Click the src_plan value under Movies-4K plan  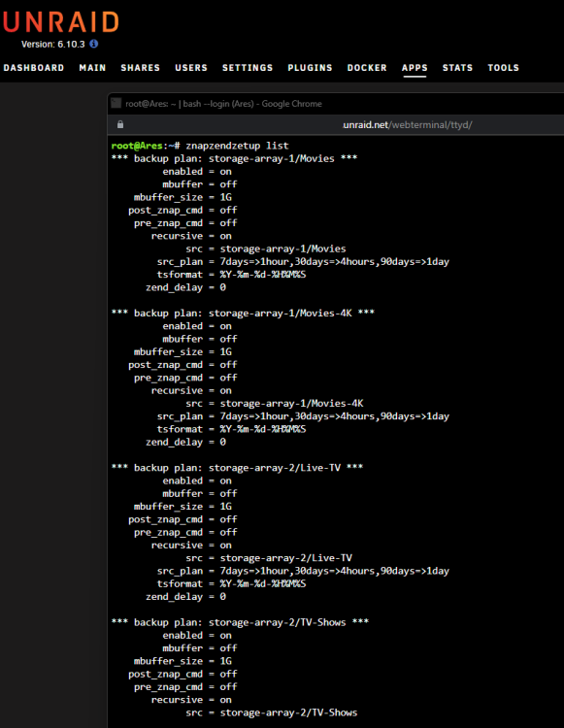coord(334,416)
